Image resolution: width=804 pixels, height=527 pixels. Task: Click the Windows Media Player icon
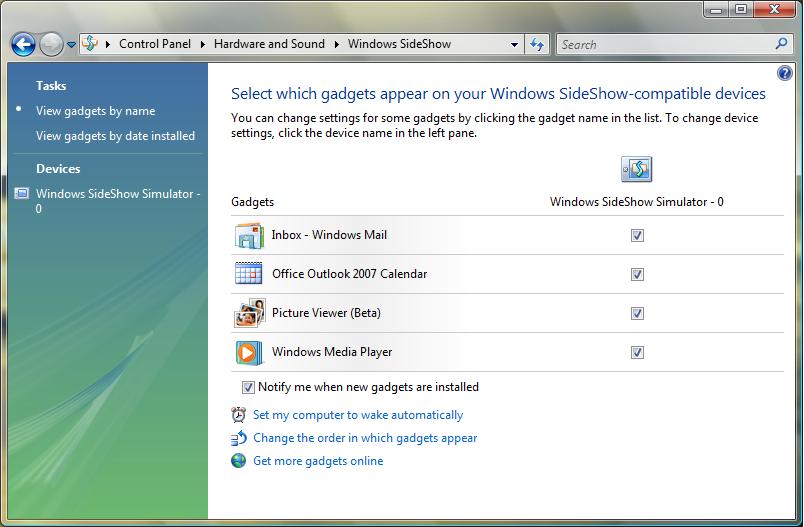[249, 353]
